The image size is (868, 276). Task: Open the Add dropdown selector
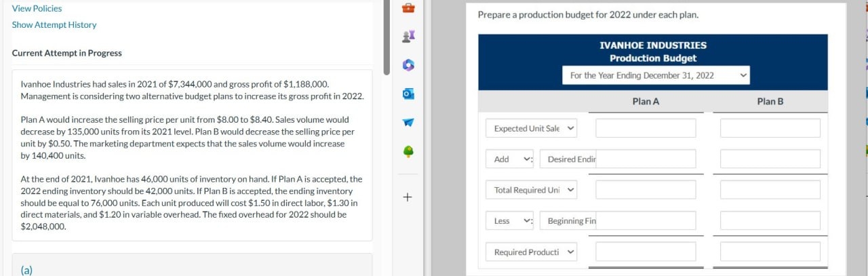coord(510,159)
